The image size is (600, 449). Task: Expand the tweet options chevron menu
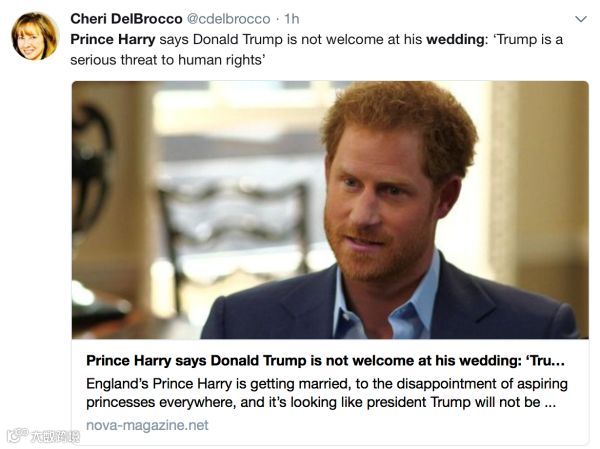[x=581, y=19]
